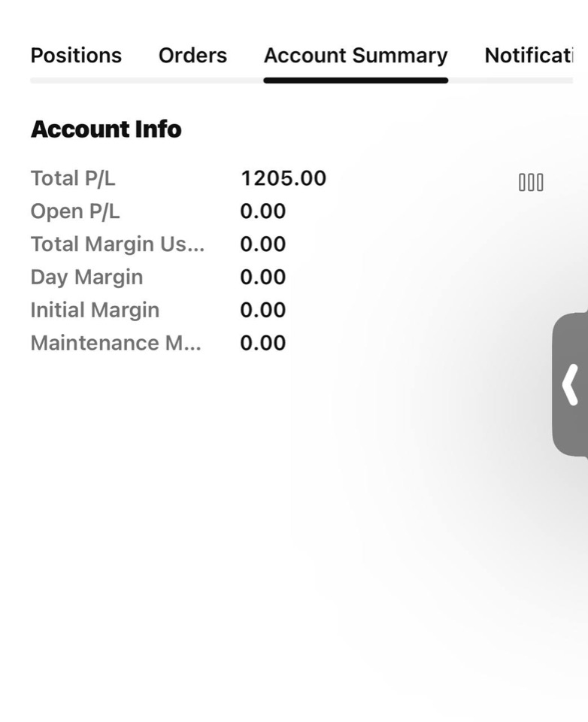Select the Open P/L row label
588x722 pixels.
coord(75,212)
